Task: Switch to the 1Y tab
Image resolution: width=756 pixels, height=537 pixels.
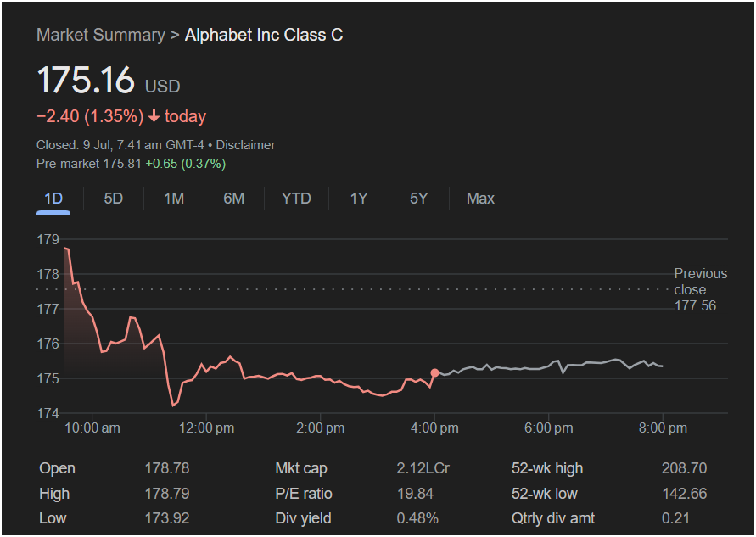Action: click(359, 199)
